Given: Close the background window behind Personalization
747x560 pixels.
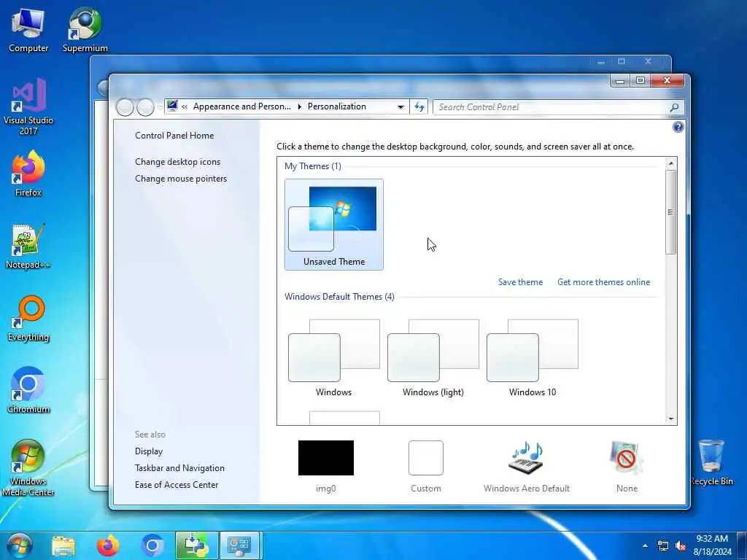Looking at the screenshot, I should (x=649, y=61).
